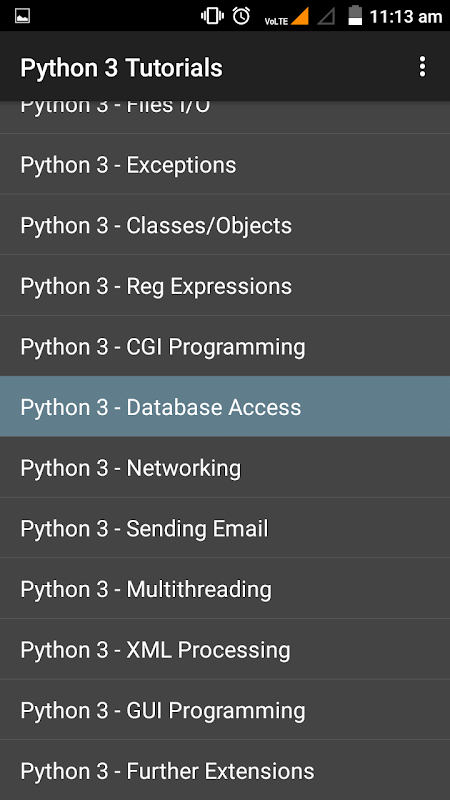The width and height of the screenshot is (450, 800).
Task: Tap the orange VoLTE signal icon
Action: coord(287,16)
